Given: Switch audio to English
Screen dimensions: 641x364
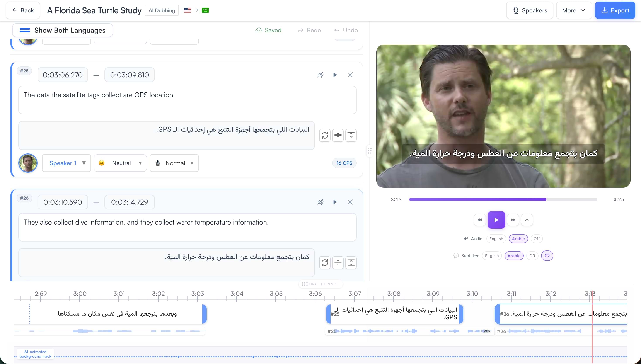Looking at the screenshot, I should point(496,239).
